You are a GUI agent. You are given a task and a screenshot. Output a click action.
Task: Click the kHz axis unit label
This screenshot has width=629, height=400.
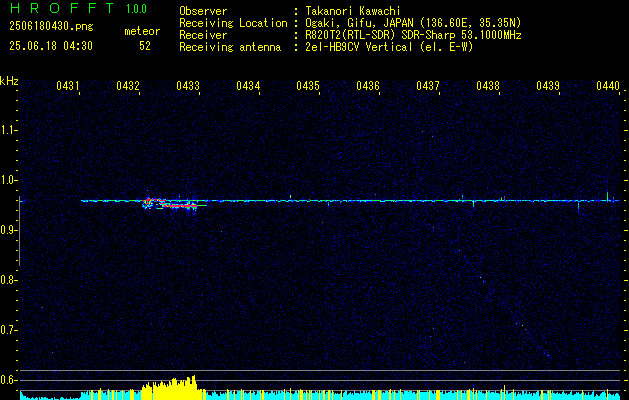click(x=9, y=81)
